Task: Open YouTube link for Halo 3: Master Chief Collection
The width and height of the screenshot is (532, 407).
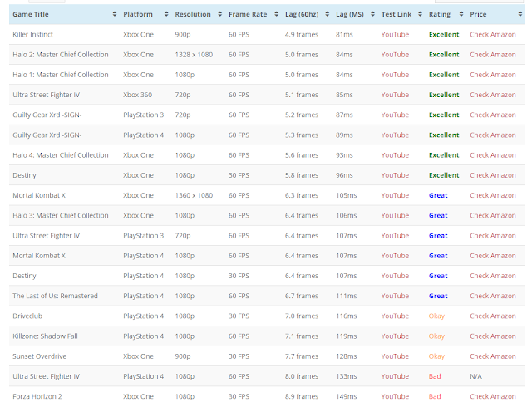Action: [395, 215]
